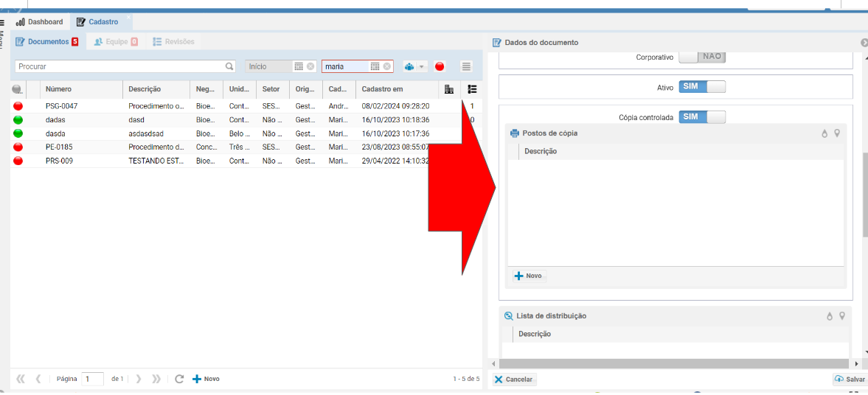Click red status icon of PRS-009
The height and width of the screenshot is (395, 868).
click(18, 161)
